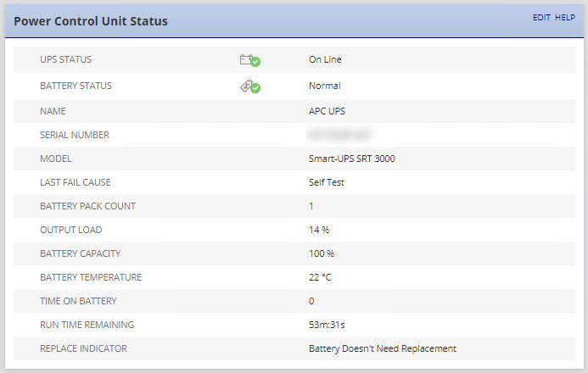Select the '53m:31s' run time value

click(x=327, y=325)
